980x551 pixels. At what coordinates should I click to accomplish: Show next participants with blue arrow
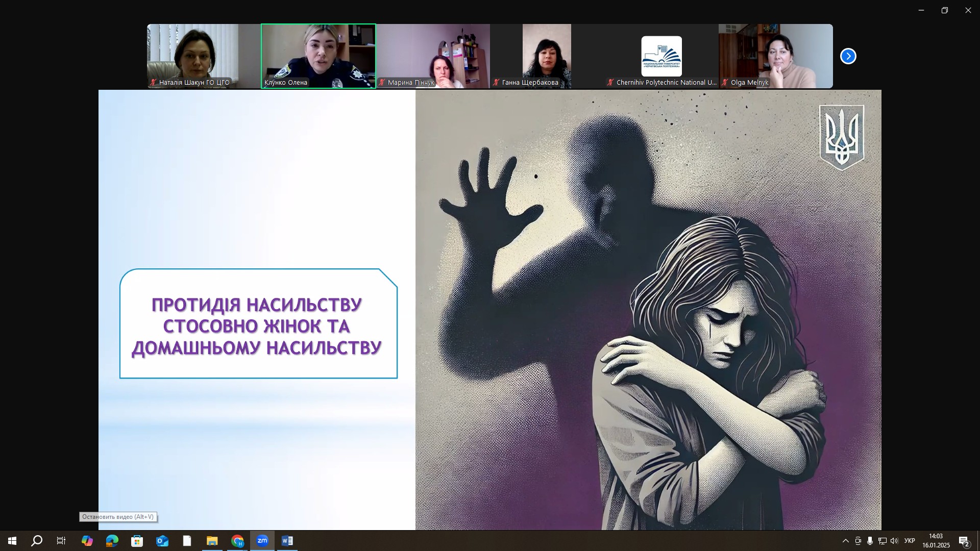tap(848, 56)
